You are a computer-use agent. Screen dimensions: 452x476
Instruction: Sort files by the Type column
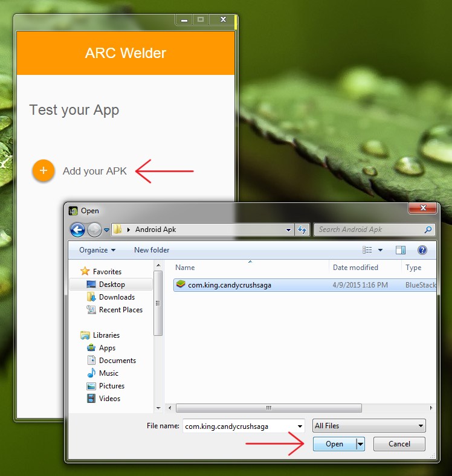click(x=413, y=268)
